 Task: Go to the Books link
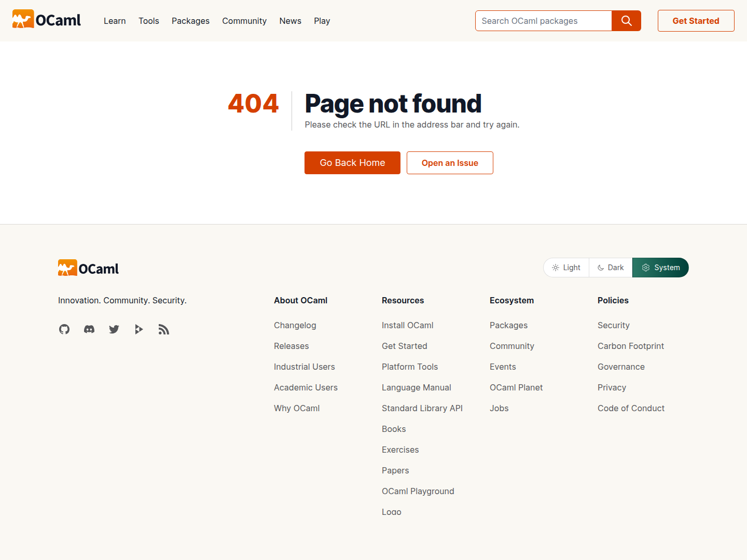coord(394,429)
